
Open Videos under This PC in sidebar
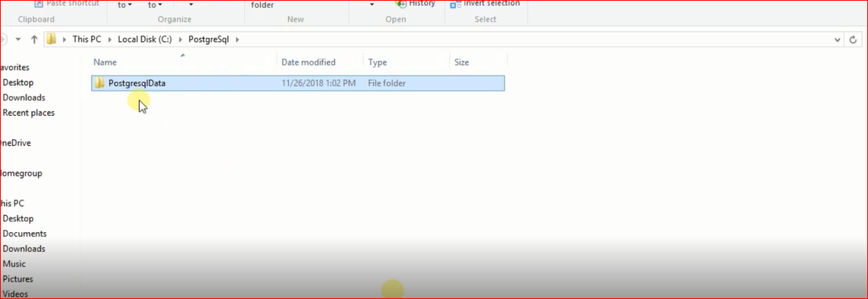[x=15, y=294]
